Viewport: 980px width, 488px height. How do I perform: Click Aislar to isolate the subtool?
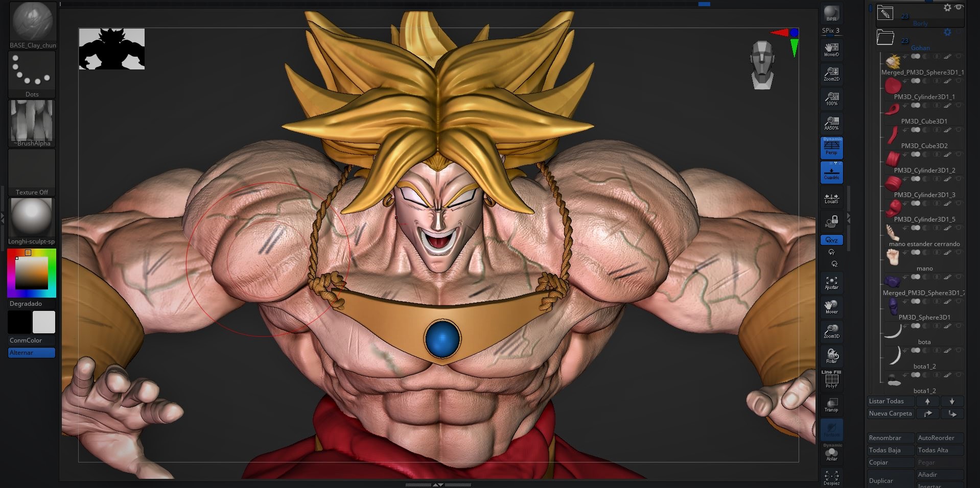coord(831,453)
